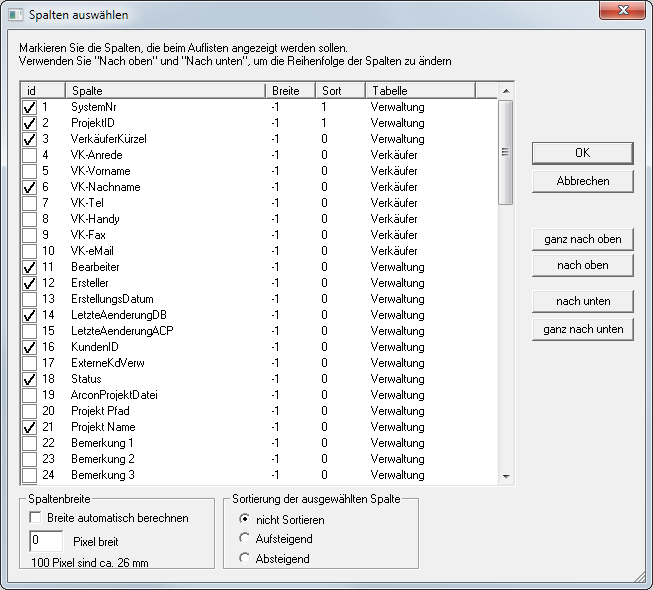This screenshot has height=590, width=653.
Task: Uncheck the SystemNr column checkbox
Action: tap(29, 107)
